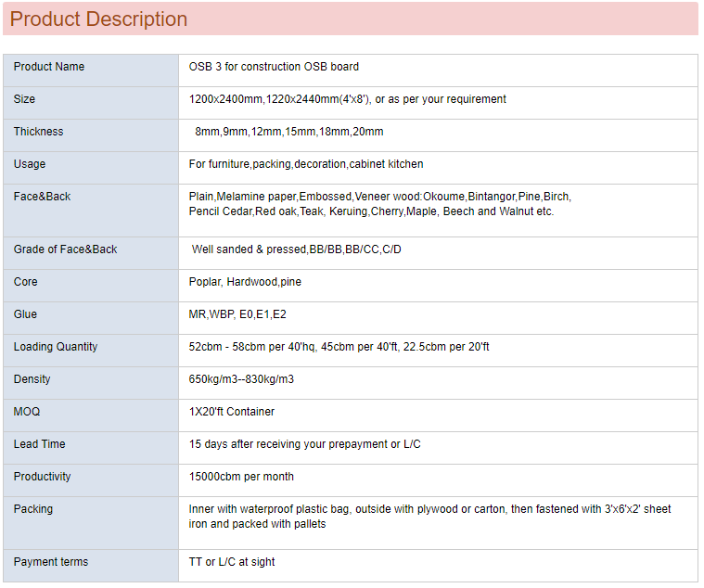Click the 1X20'ft Container MOQ value
The height and width of the screenshot is (588, 704).
pos(232,412)
